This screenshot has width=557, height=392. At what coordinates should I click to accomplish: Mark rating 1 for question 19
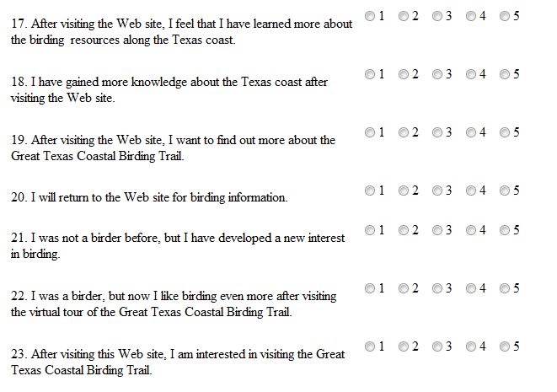pyautogui.click(x=370, y=132)
